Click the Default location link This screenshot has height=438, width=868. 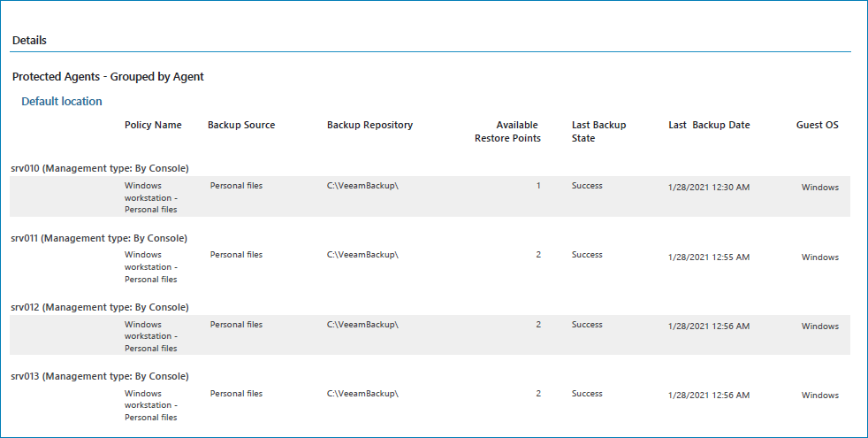tap(62, 102)
